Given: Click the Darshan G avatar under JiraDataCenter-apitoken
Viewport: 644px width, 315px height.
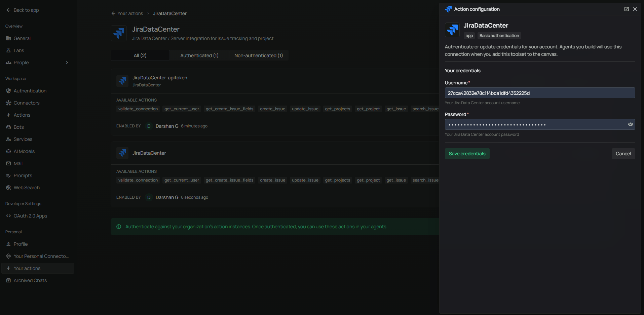Looking at the screenshot, I should pyautogui.click(x=149, y=126).
